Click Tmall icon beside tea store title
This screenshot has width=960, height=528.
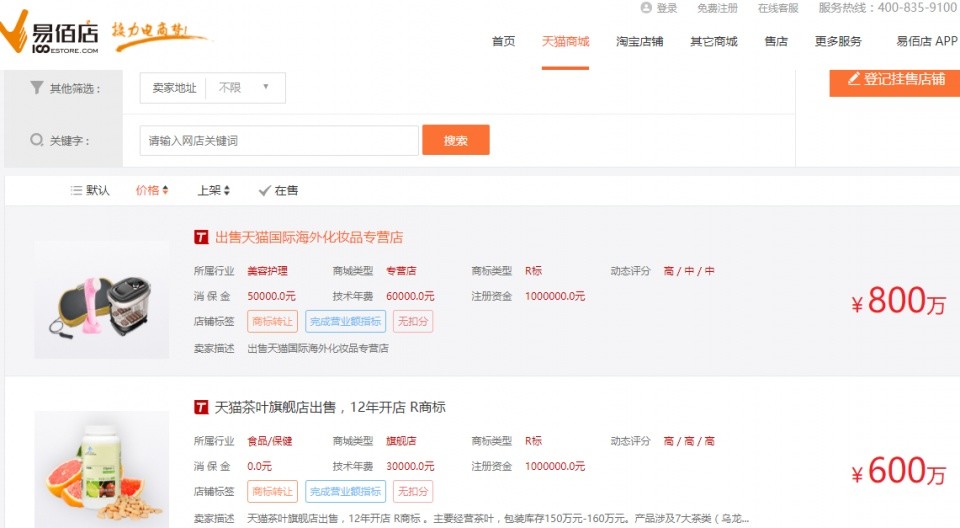coord(201,407)
